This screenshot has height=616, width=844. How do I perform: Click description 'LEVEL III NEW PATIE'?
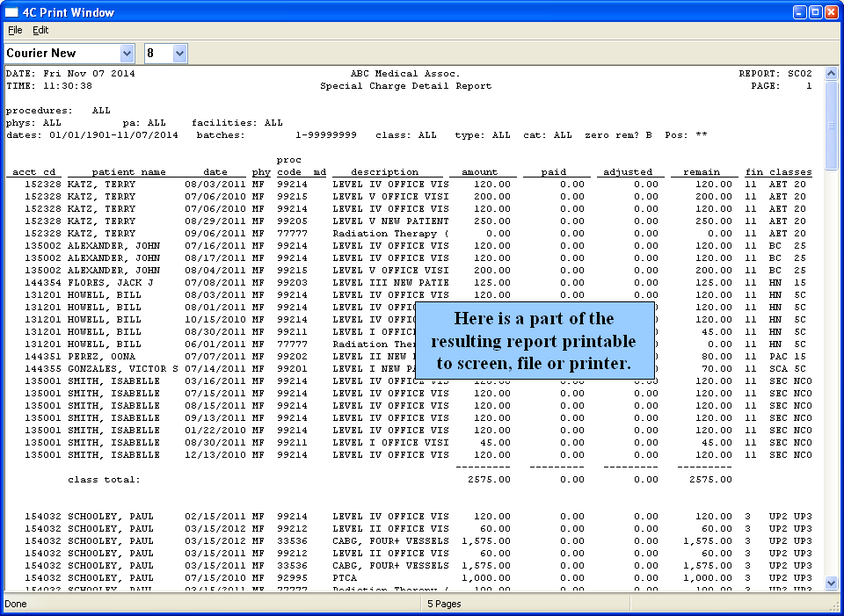(390, 283)
